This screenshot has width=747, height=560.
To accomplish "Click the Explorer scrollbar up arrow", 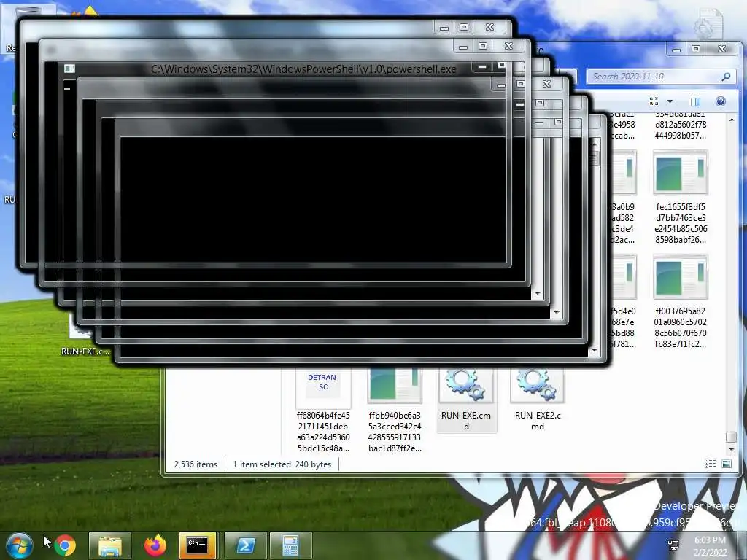I will (x=732, y=120).
